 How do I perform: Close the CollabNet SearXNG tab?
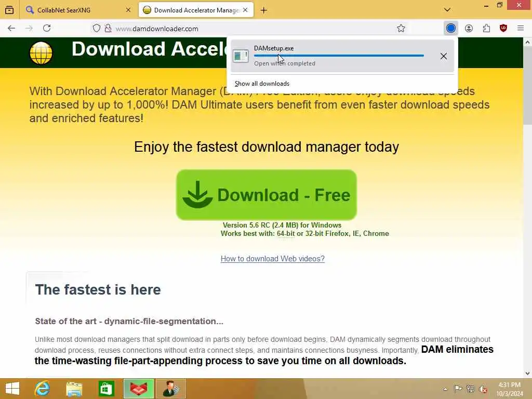tap(128, 10)
